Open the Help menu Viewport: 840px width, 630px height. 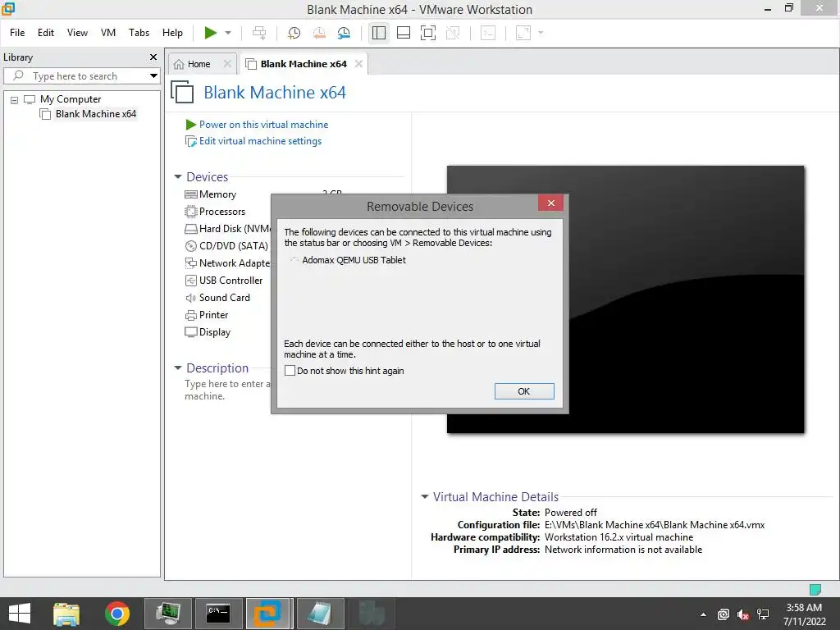172,33
